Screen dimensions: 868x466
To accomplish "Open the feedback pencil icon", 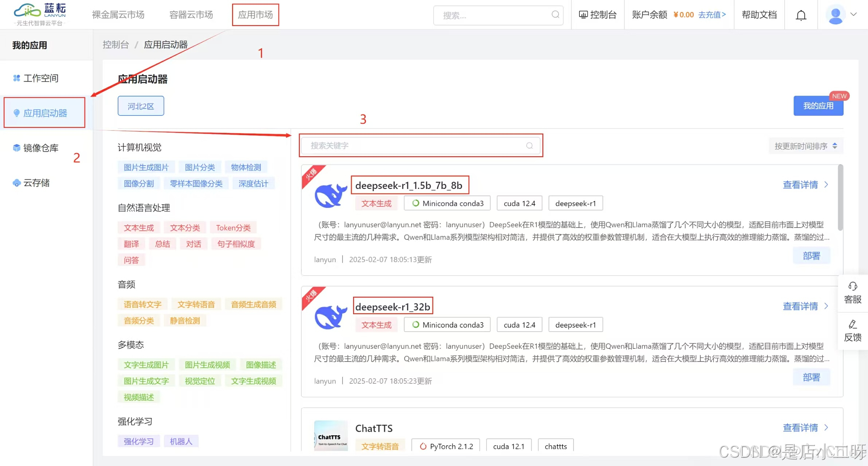I will (x=852, y=324).
